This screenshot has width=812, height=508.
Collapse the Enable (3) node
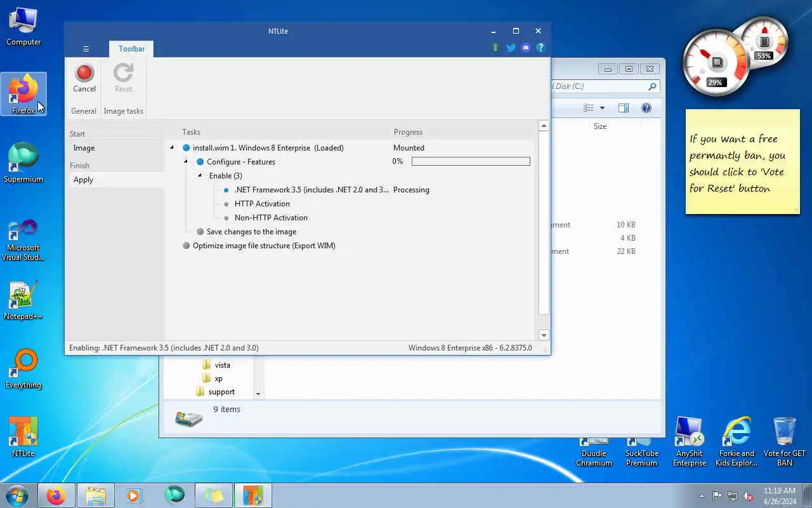200,176
